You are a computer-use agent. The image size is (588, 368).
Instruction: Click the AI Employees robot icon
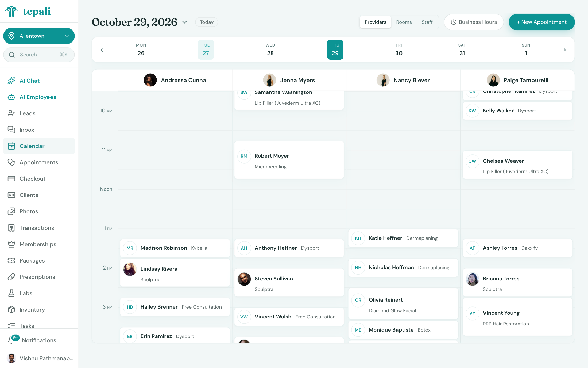coord(11,97)
